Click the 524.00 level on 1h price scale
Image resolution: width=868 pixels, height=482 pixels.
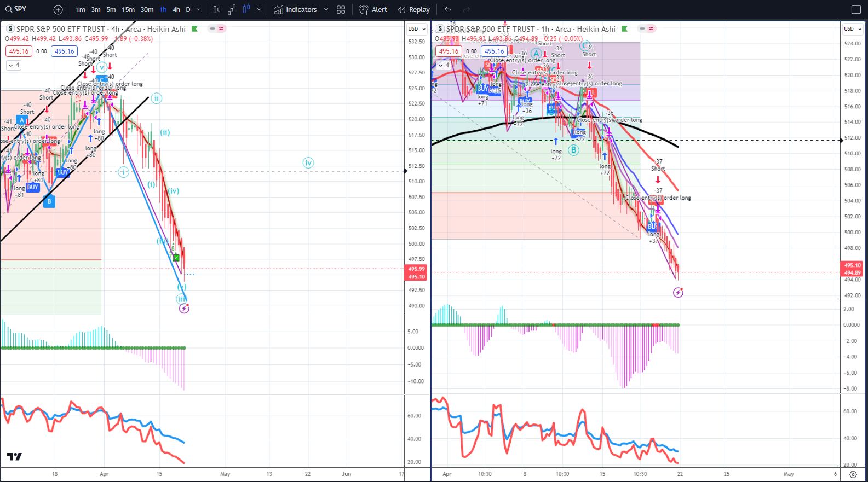[852, 44]
